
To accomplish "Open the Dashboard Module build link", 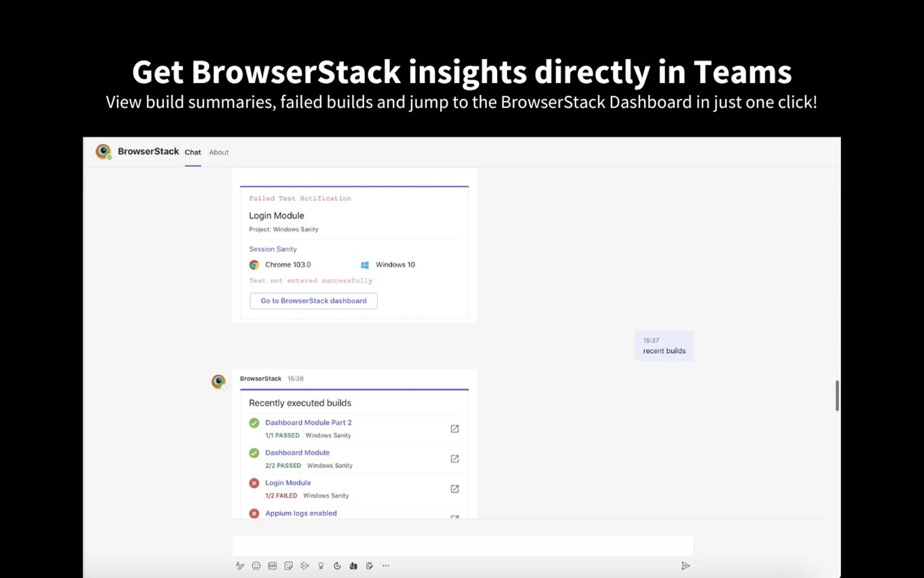I will pyautogui.click(x=297, y=453).
